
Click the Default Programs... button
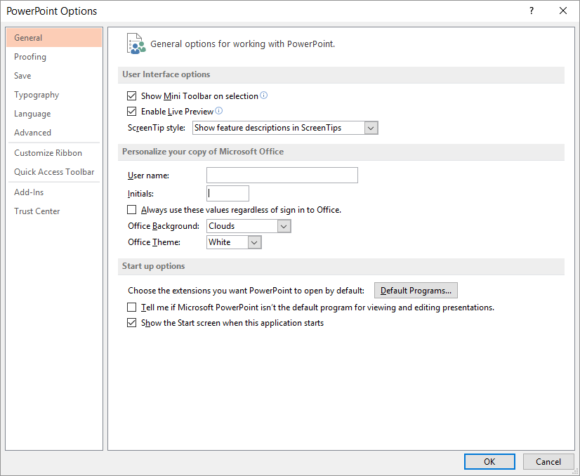(x=416, y=291)
